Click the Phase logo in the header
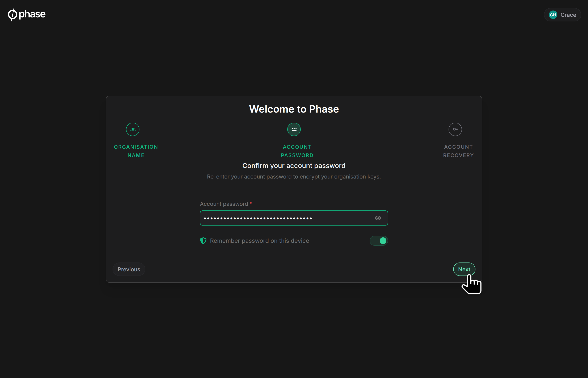The width and height of the screenshot is (588, 378). click(x=26, y=14)
